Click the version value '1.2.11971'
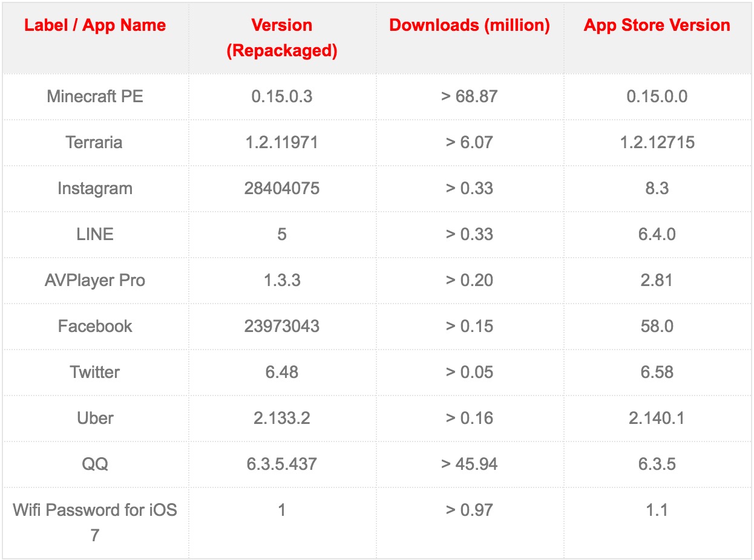This screenshot has width=754, height=560. pos(282,142)
